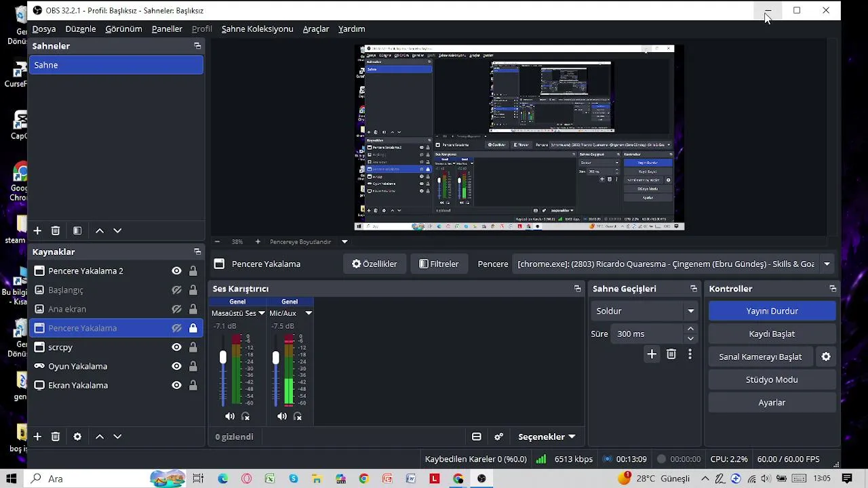Screen dimensions: 868x488
Task: Float the Ses Karıştırıcı dock panel
Action: point(578,289)
